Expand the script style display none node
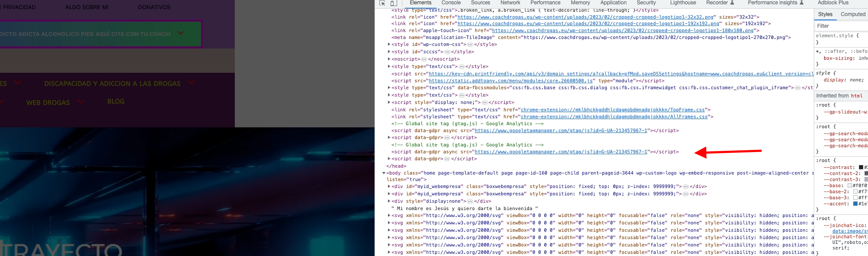The image size is (868, 256). tap(389, 103)
